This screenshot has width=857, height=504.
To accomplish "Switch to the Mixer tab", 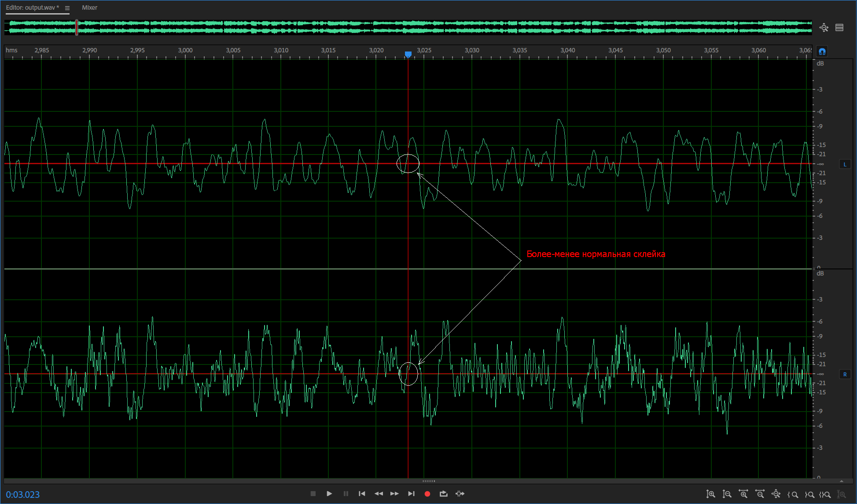I will click(x=89, y=7).
